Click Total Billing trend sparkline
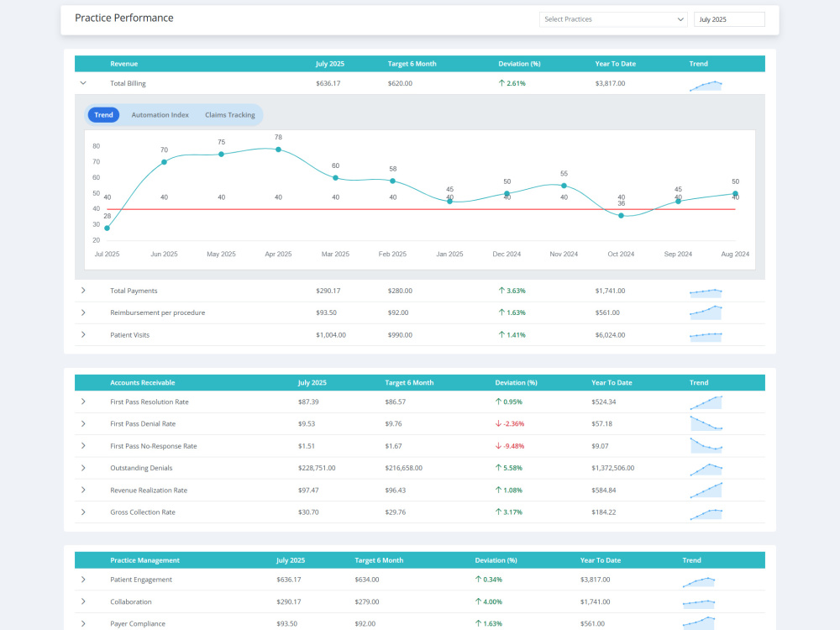840x630 pixels. click(706, 86)
